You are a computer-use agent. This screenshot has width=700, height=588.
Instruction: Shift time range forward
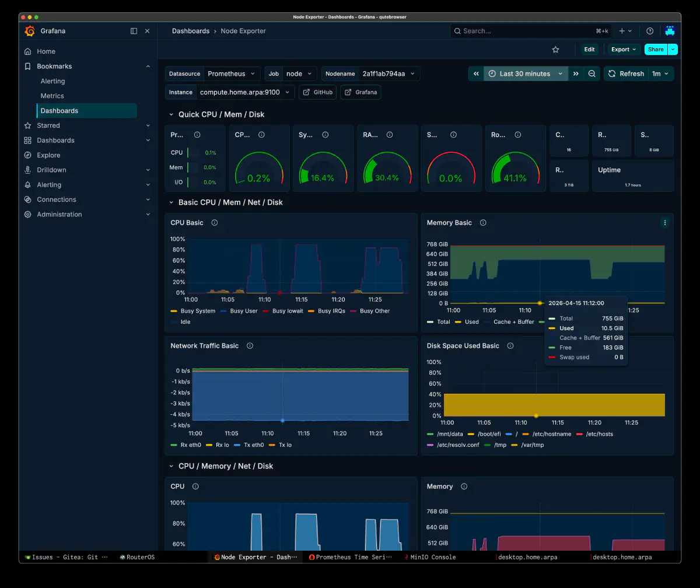tap(576, 73)
